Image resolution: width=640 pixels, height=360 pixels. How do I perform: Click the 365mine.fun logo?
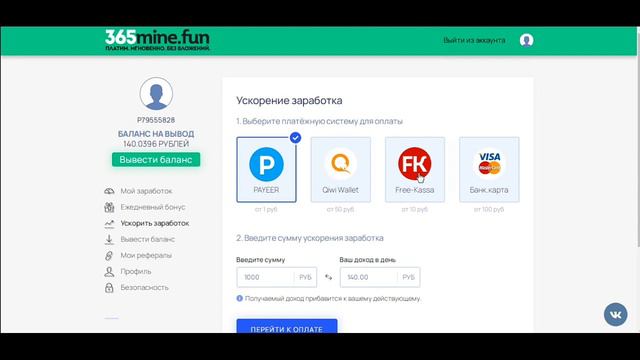click(157, 40)
